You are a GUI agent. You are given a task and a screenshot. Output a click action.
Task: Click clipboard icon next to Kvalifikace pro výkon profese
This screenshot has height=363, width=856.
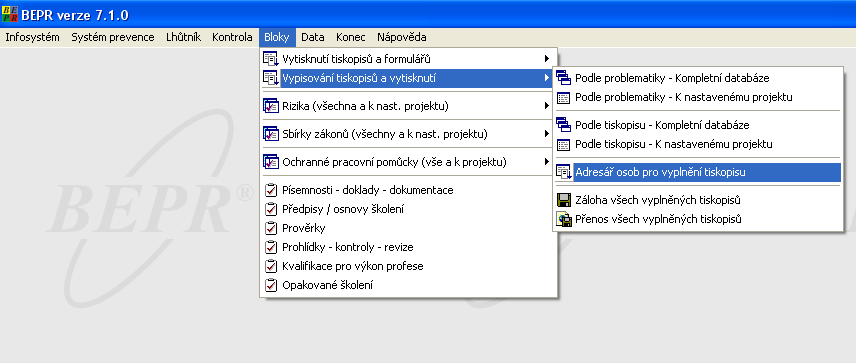point(271,266)
